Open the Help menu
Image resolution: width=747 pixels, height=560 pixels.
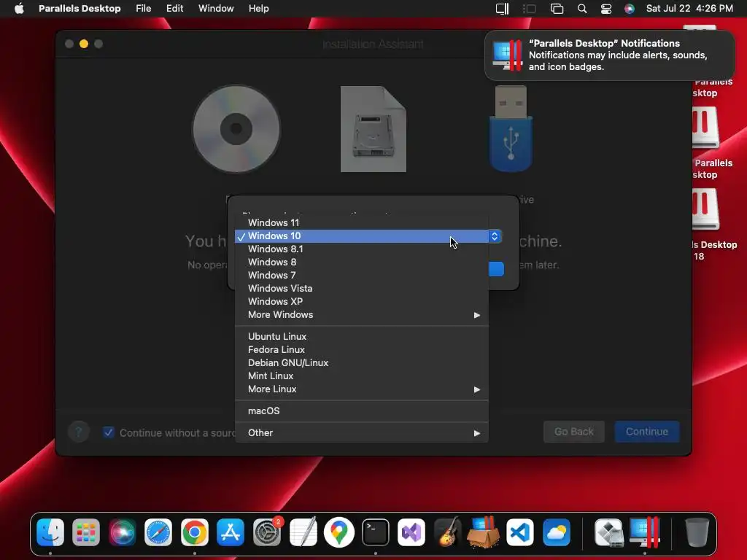click(x=259, y=8)
